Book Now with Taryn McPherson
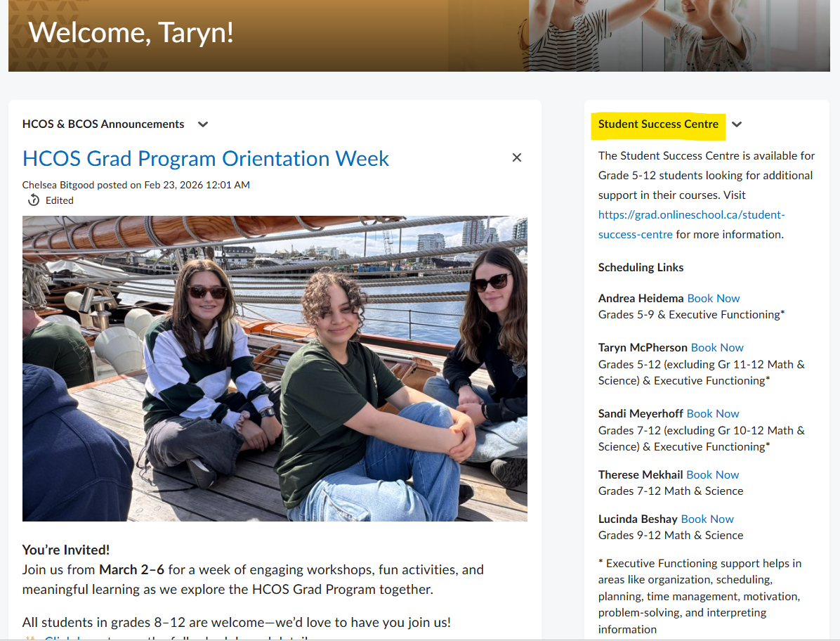The image size is (840, 641). point(717,347)
